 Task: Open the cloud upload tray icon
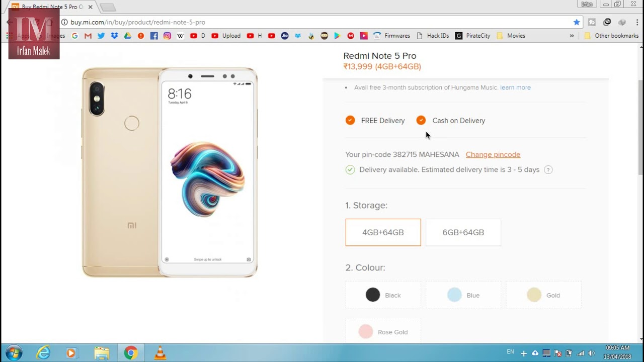pyautogui.click(x=535, y=353)
